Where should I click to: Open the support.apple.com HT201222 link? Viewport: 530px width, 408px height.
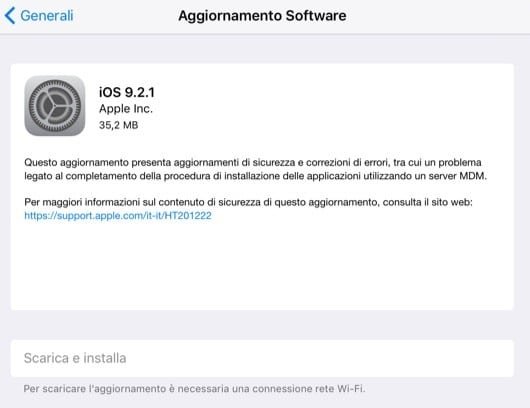tap(118, 216)
